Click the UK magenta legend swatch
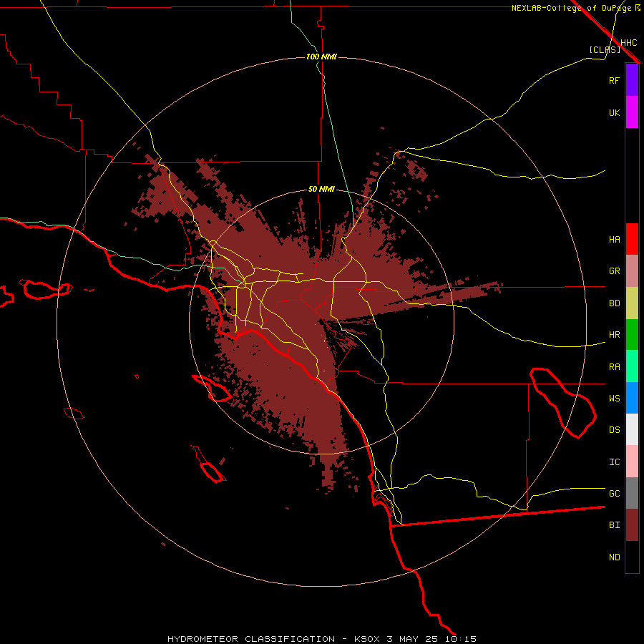The image size is (644, 644). (x=632, y=112)
